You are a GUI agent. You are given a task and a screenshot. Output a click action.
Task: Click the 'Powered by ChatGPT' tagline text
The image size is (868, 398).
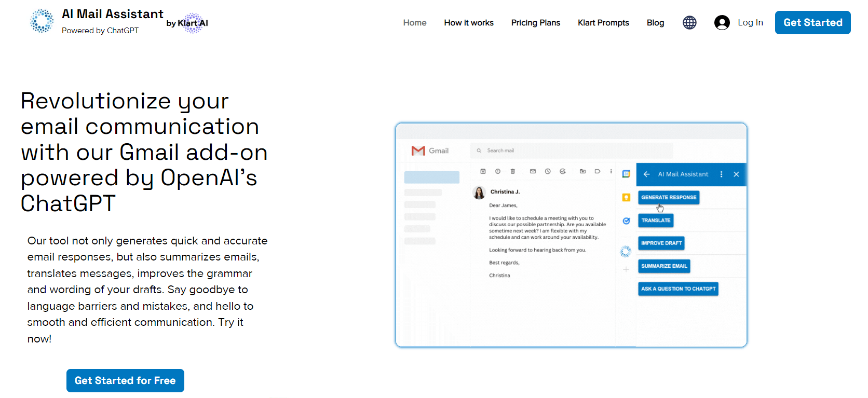100,31
